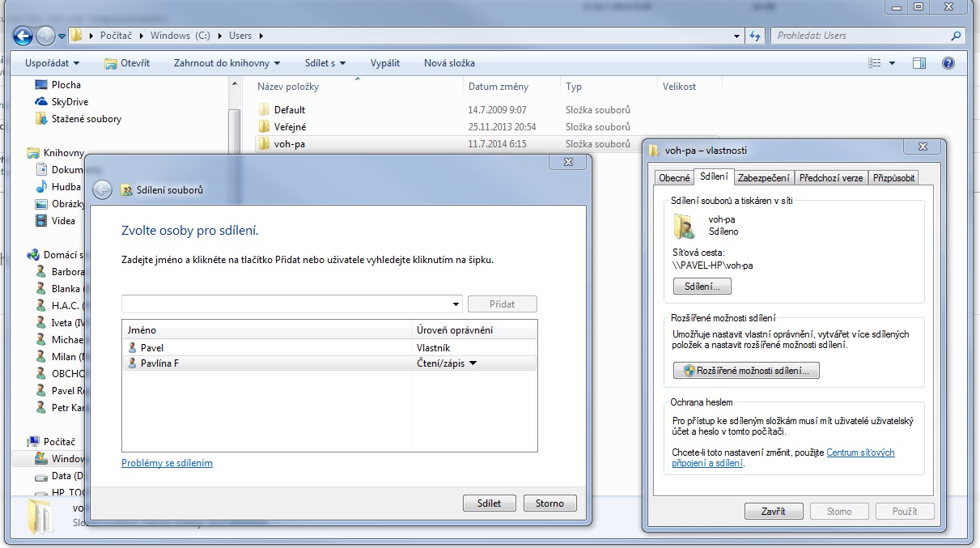Sort by Název položky column header
The width and height of the screenshot is (980, 548).
click(x=288, y=87)
